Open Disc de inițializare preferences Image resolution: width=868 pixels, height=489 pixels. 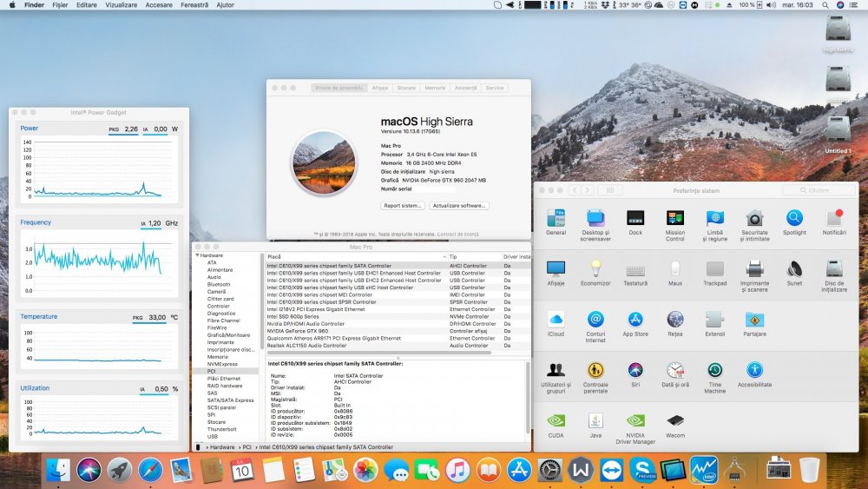(x=834, y=276)
